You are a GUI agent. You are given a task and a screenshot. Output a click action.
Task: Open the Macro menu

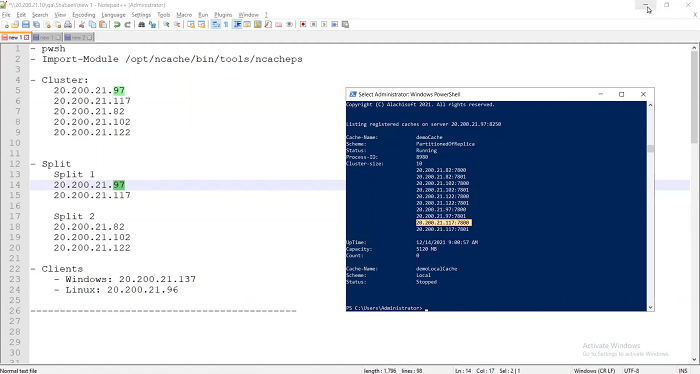tap(184, 15)
